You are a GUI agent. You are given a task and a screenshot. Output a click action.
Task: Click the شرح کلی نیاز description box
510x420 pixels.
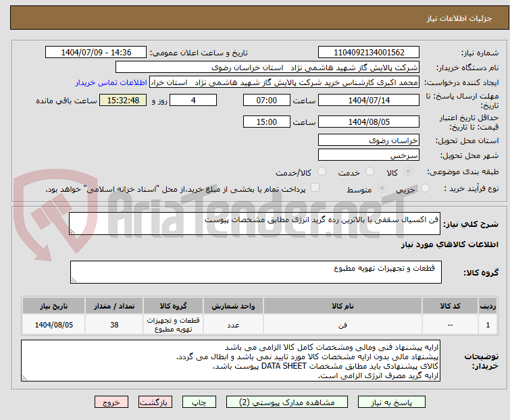[255, 224]
